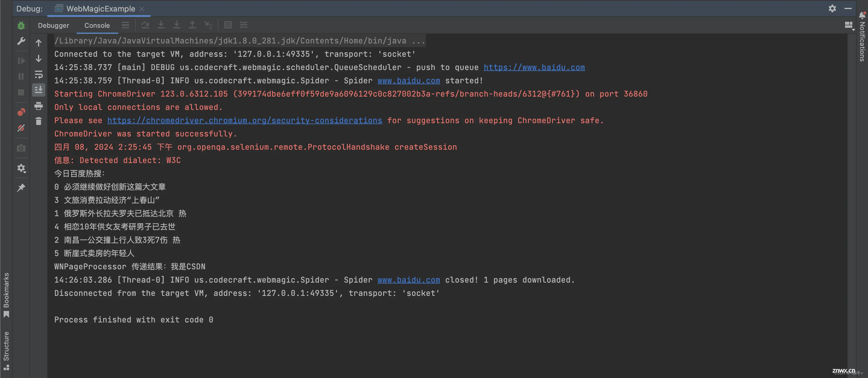
Task: Click the '今日百度热搜:' line
Action: click(x=80, y=174)
